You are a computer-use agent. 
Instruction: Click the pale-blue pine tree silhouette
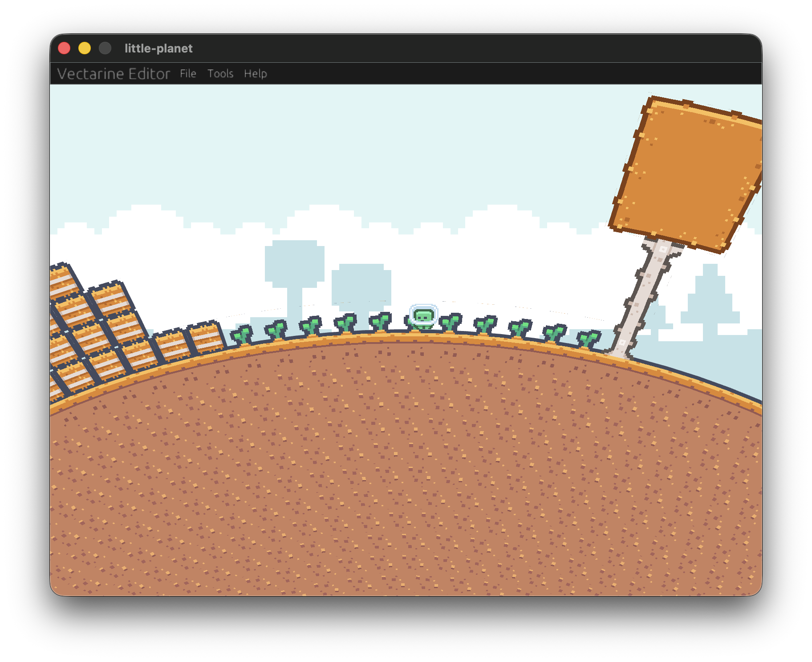click(710, 303)
